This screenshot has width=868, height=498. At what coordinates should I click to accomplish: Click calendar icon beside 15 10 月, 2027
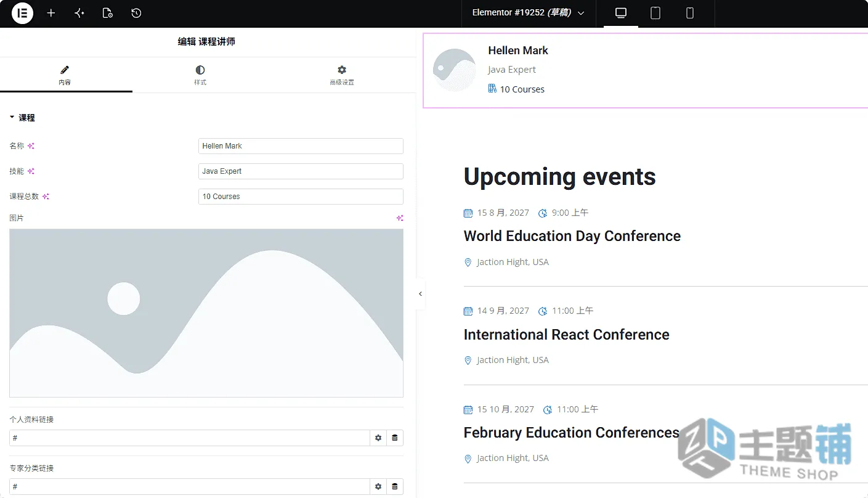point(468,410)
